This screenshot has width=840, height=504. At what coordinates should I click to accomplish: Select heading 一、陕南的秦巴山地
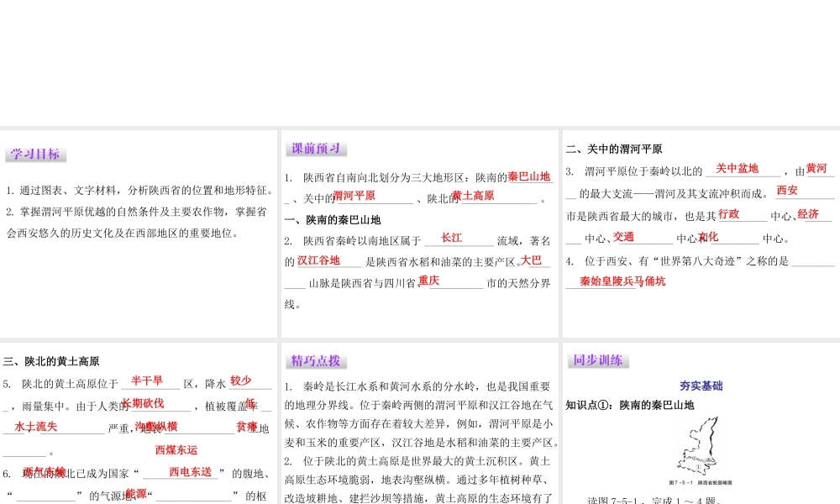click(333, 219)
